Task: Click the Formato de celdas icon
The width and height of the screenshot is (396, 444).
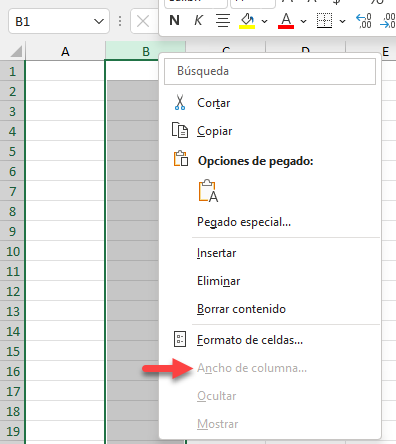Action: coord(180,339)
